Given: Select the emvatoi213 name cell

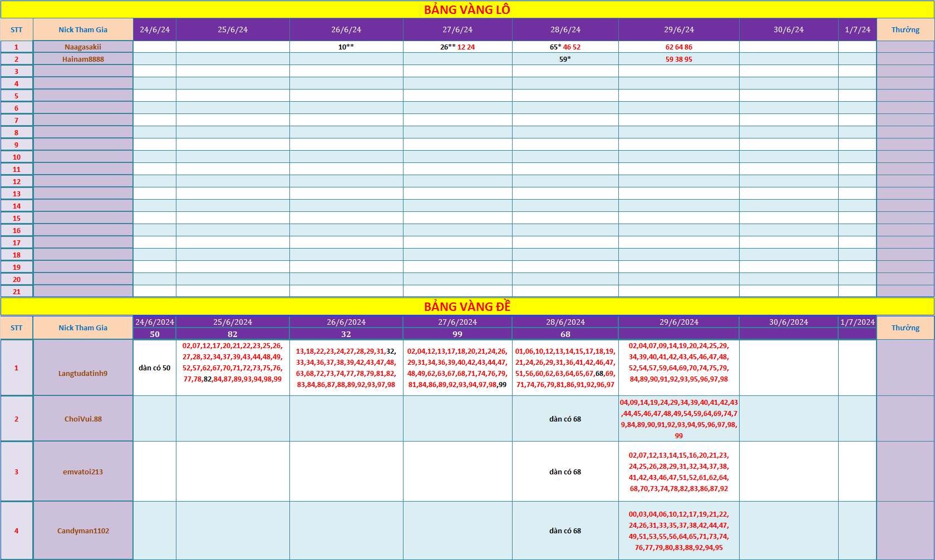Looking at the screenshot, I should pyautogui.click(x=83, y=472).
